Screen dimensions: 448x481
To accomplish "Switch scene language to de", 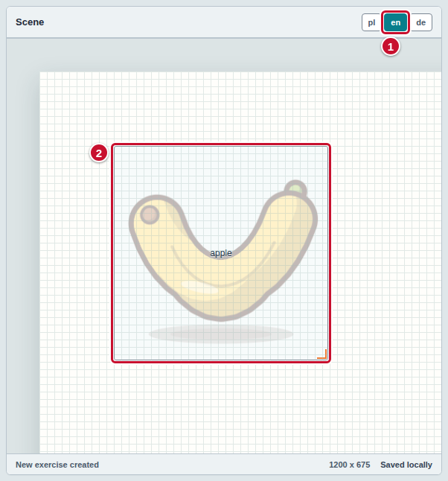I will tap(420, 22).
